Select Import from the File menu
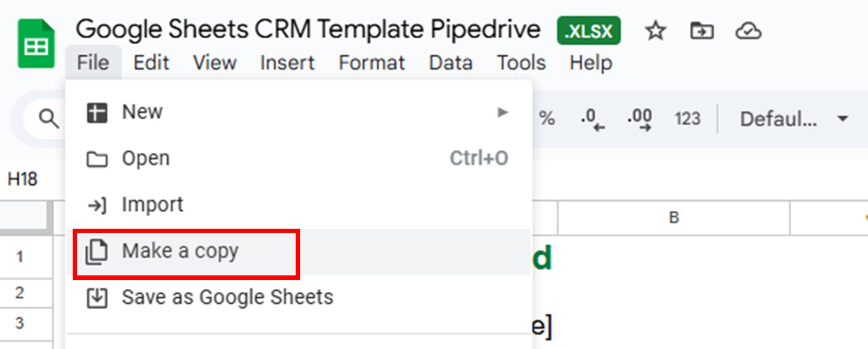This screenshot has width=868, height=349. [153, 204]
